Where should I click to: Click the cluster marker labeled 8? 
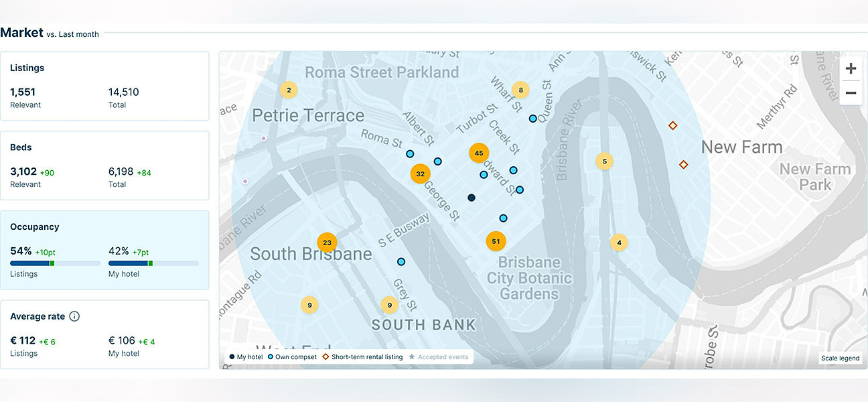[520, 90]
